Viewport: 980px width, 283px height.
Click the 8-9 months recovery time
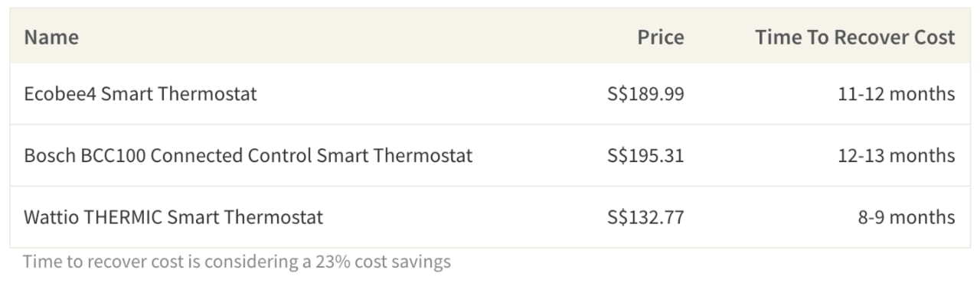pos(906,217)
